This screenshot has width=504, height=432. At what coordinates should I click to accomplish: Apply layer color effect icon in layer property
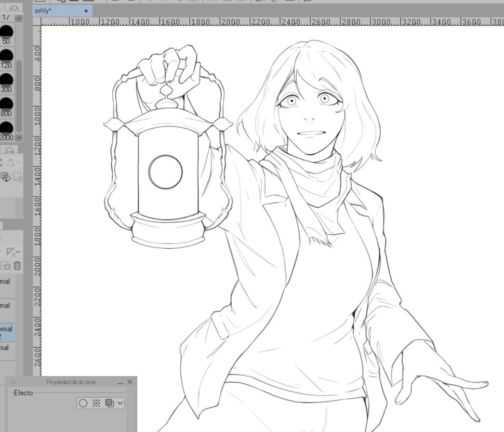point(109,403)
